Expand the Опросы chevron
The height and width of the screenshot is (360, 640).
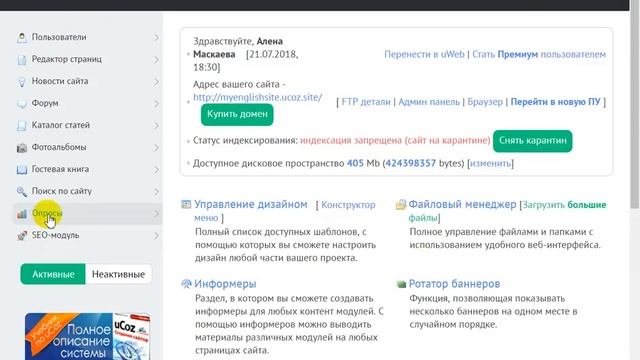156,213
